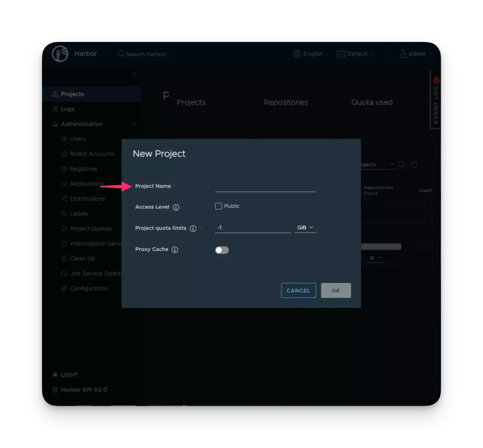483x448 pixels.
Task: Enable the Public access checkbox
Action: (x=218, y=206)
